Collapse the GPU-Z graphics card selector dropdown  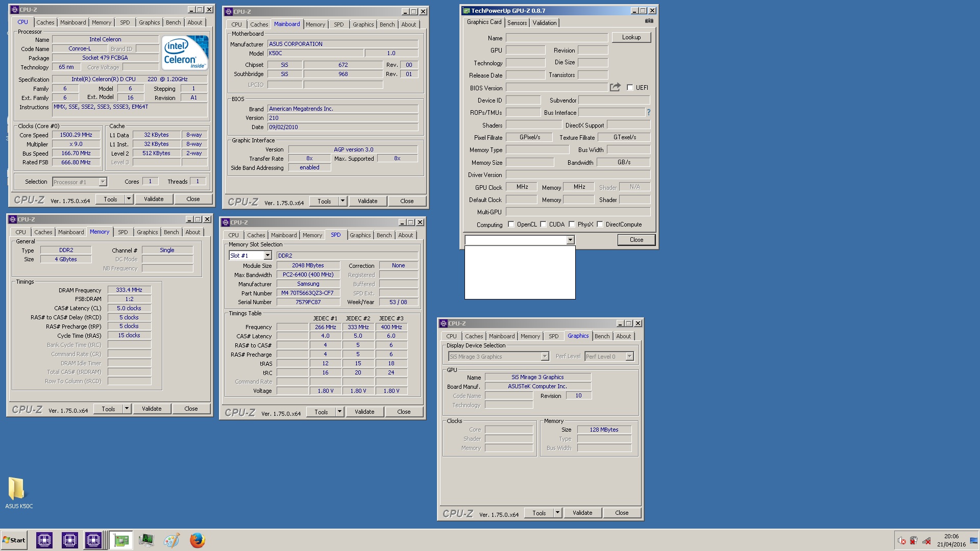(x=570, y=240)
